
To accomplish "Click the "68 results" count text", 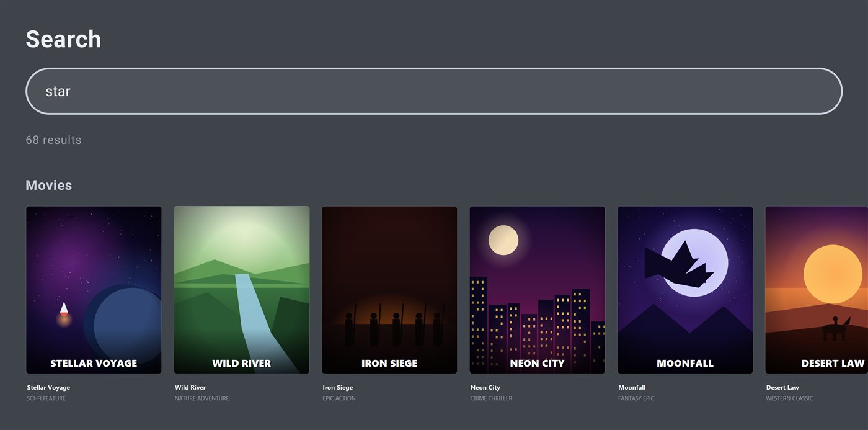I will [x=53, y=140].
